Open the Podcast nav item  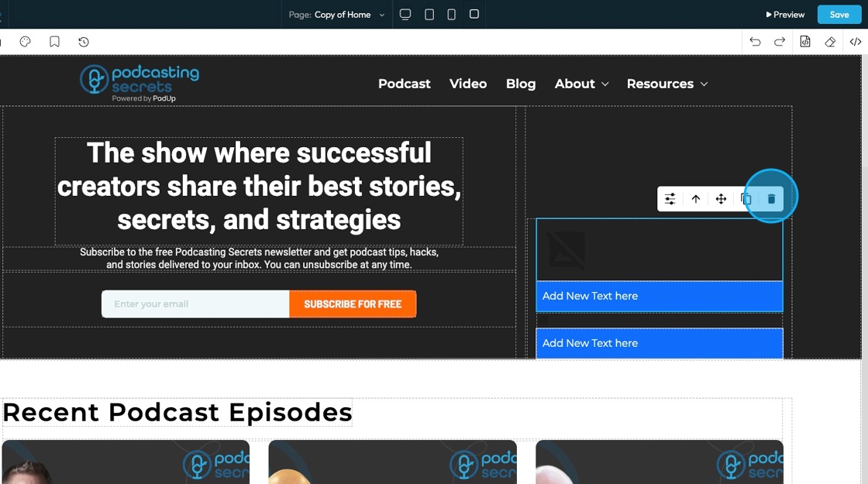tap(404, 84)
